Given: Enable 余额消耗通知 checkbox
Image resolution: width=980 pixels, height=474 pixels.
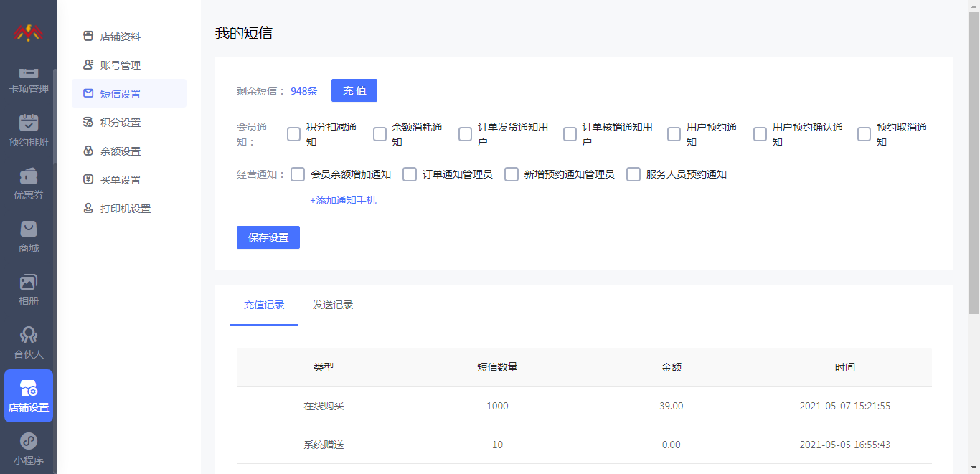Looking at the screenshot, I should coord(380,134).
